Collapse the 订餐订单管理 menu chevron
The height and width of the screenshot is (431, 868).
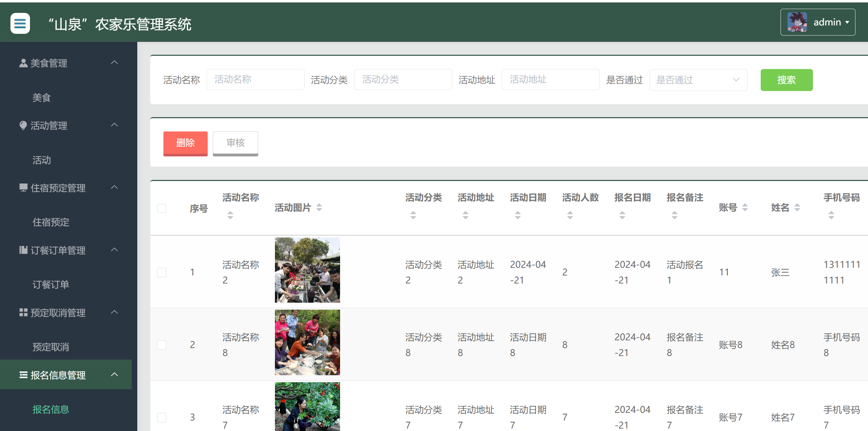pyautogui.click(x=114, y=250)
